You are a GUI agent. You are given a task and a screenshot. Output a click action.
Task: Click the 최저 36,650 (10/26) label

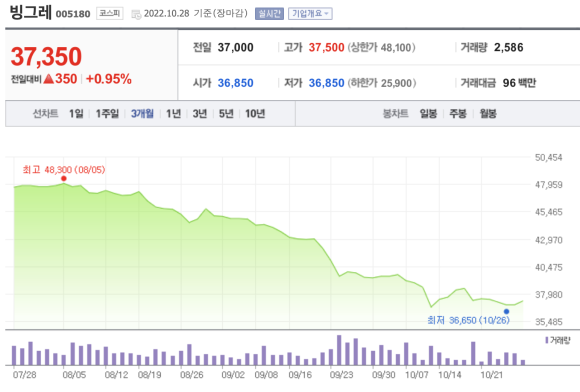[x=468, y=320]
